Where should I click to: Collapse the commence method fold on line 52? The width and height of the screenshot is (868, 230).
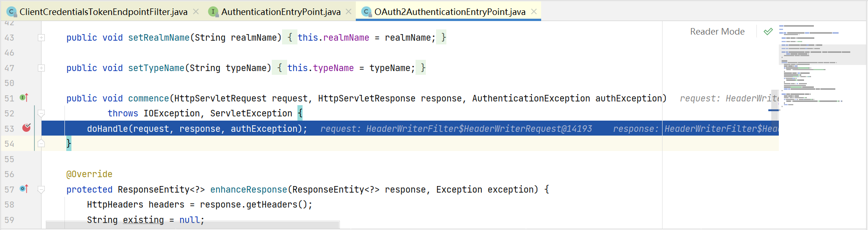tap(41, 113)
